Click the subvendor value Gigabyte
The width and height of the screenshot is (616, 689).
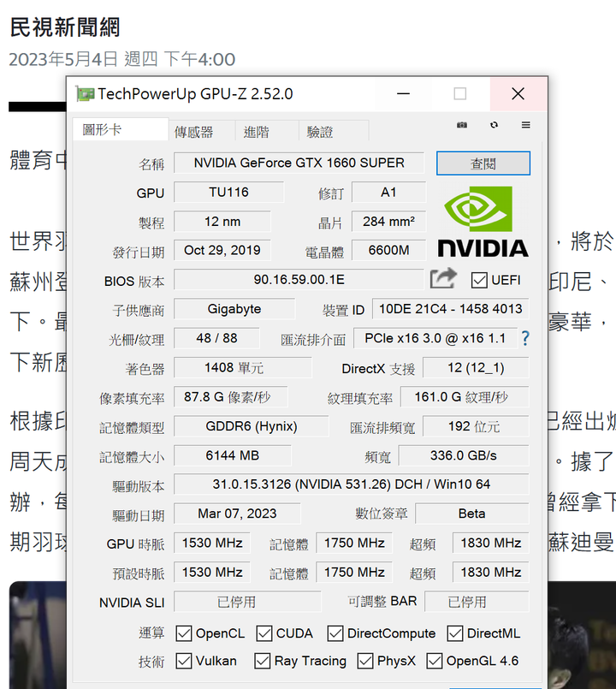coord(234,309)
